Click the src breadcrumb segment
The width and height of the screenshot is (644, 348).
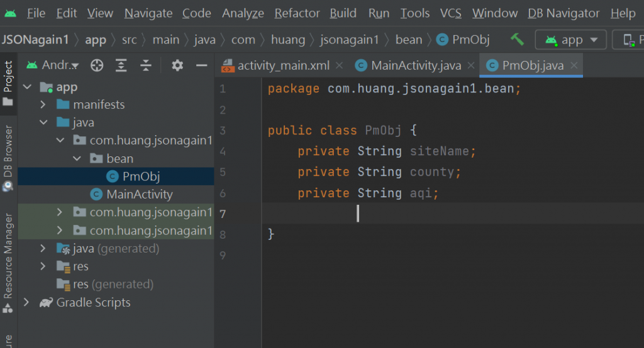[x=130, y=40]
